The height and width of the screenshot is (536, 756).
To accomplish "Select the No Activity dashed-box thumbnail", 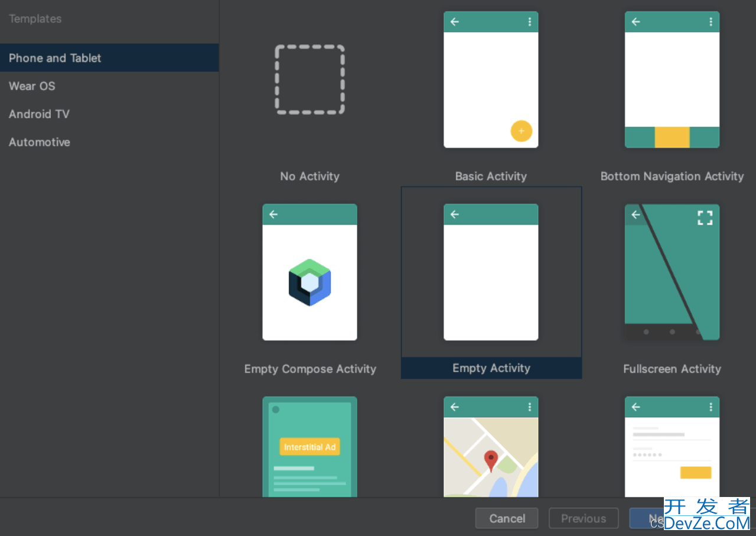I will click(309, 80).
